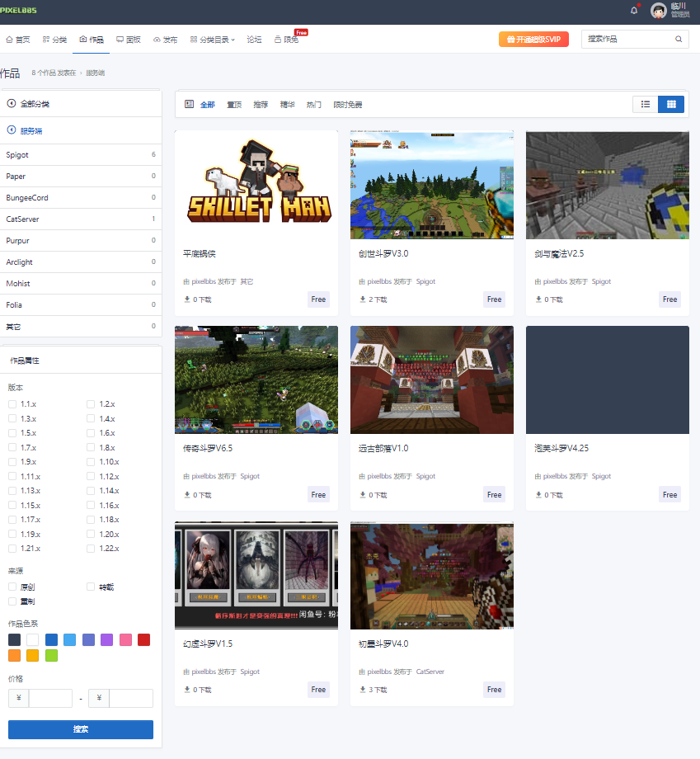This screenshot has width=700, height=759.
Task: Click the download icon on 创世斗罗V3.0 card
Action: [x=362, y=299]
